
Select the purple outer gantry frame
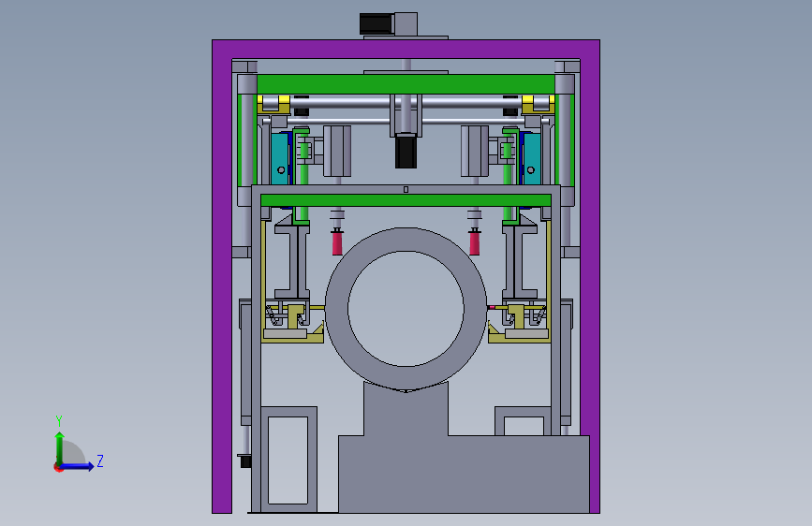tap(406, 50)
